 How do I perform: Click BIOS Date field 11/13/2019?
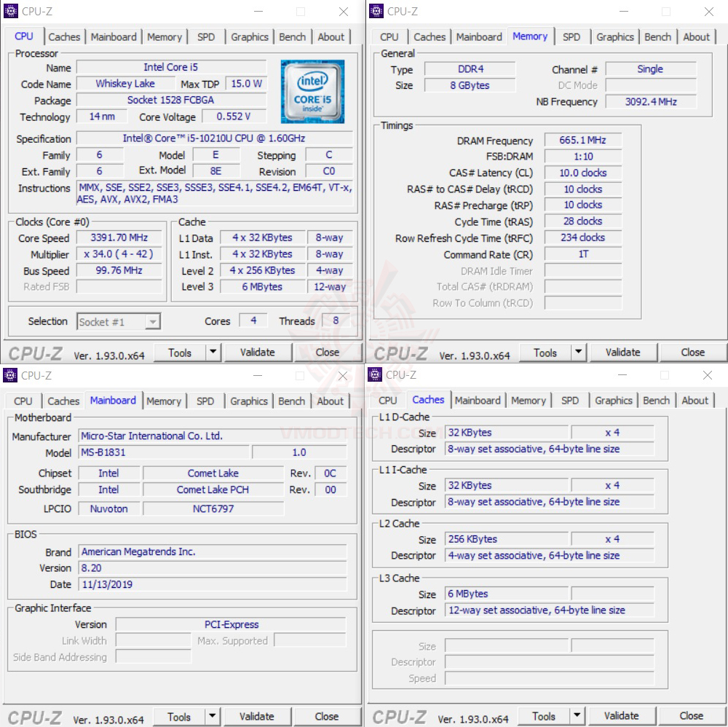(213, 584)
